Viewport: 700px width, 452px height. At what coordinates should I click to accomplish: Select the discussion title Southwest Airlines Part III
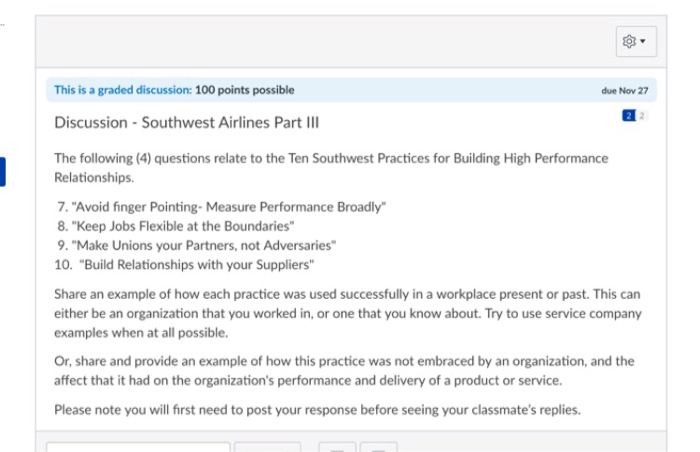click(x=187, y=122)
